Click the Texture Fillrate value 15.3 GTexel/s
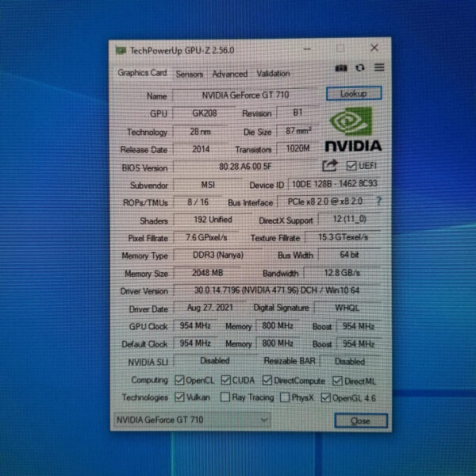Image resolution: width=476 pixels, height=476 pixels. click(x=343, y=237)
